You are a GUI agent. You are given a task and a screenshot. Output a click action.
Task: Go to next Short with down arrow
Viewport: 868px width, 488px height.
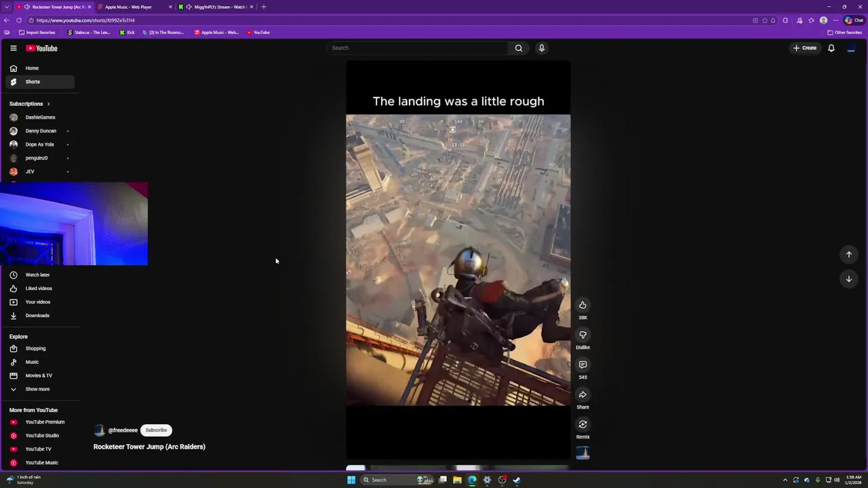[x=849, y=279]
